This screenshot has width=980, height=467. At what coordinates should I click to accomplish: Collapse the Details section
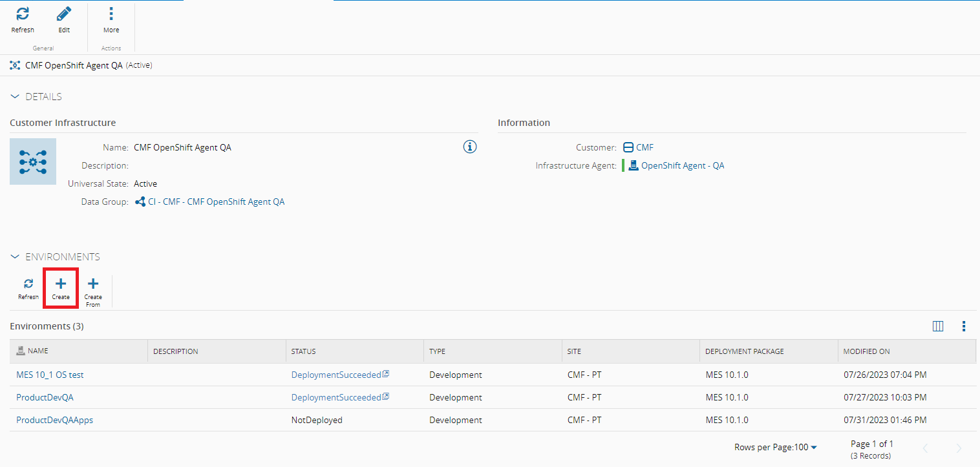point(16,97)
